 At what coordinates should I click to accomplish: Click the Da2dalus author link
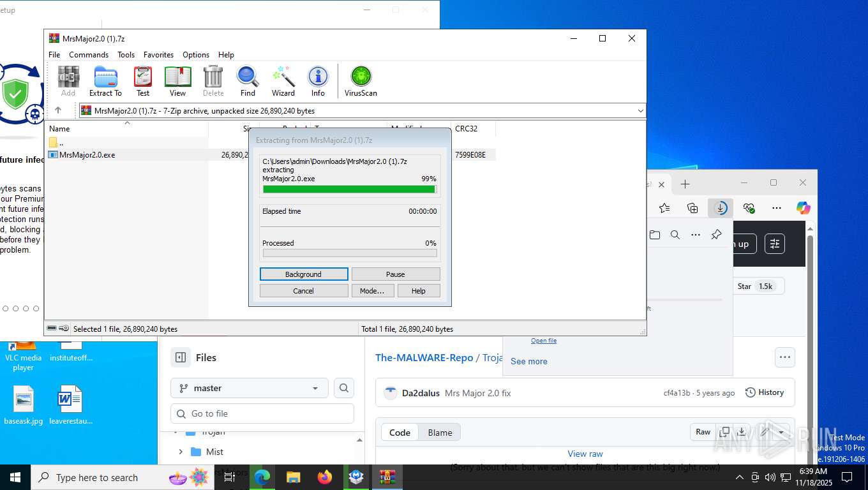(x=421, y=393)
